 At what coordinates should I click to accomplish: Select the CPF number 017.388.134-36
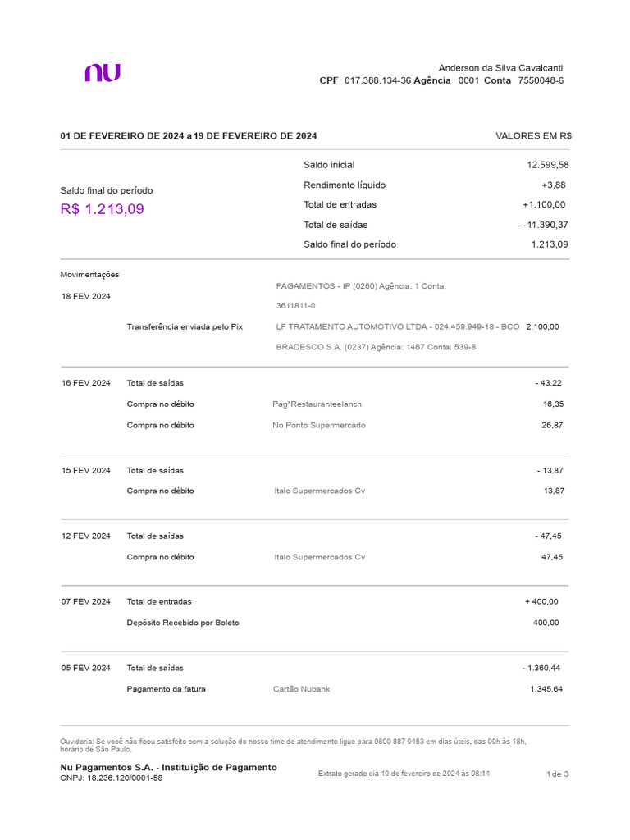[x=377, y=80]
